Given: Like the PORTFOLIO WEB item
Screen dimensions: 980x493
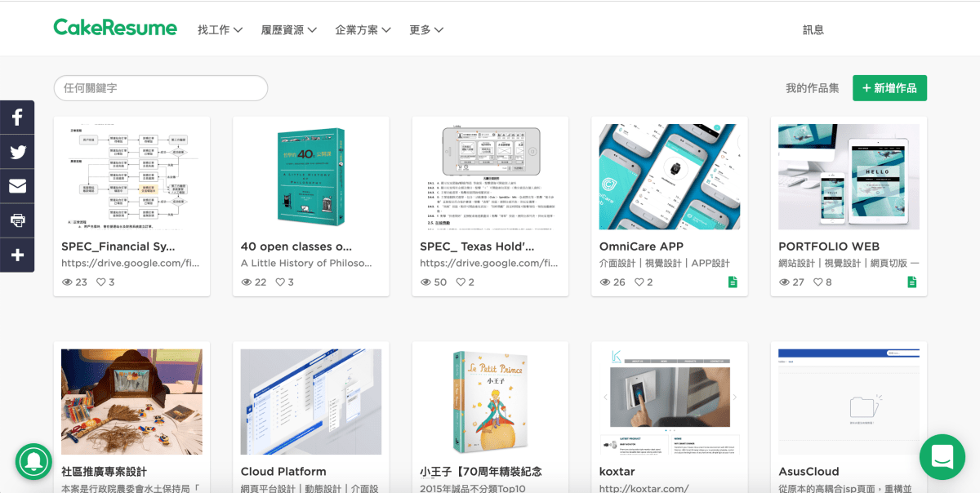Looking at the screenshot, I should click(x=818, y=282).
